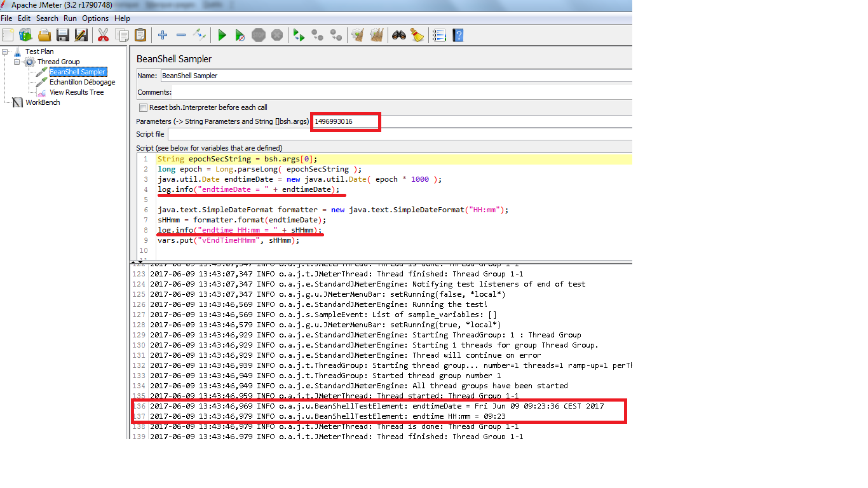Enable Reset bsh.Interpreter before each call

(143, 107)
